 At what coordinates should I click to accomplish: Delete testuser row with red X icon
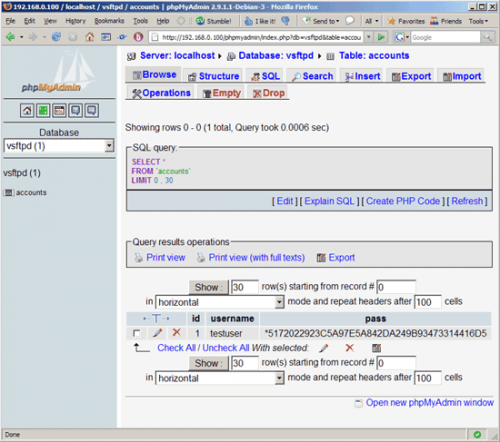[177, 332]
